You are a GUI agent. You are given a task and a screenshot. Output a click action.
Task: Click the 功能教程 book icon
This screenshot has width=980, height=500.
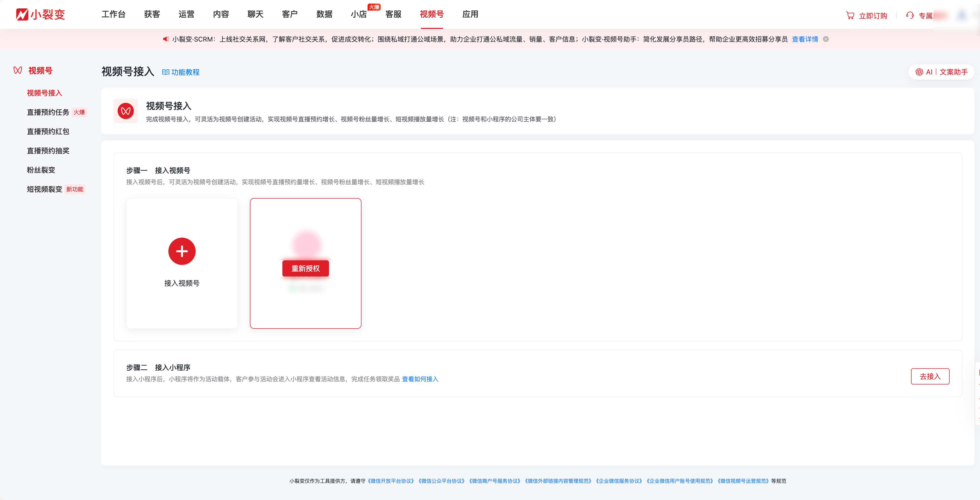[x=166, y=72]
